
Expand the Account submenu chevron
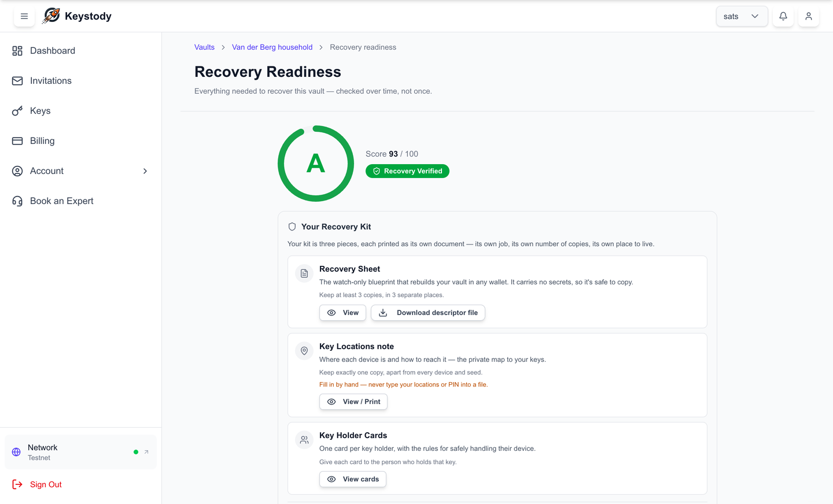[x=145, y=171]
